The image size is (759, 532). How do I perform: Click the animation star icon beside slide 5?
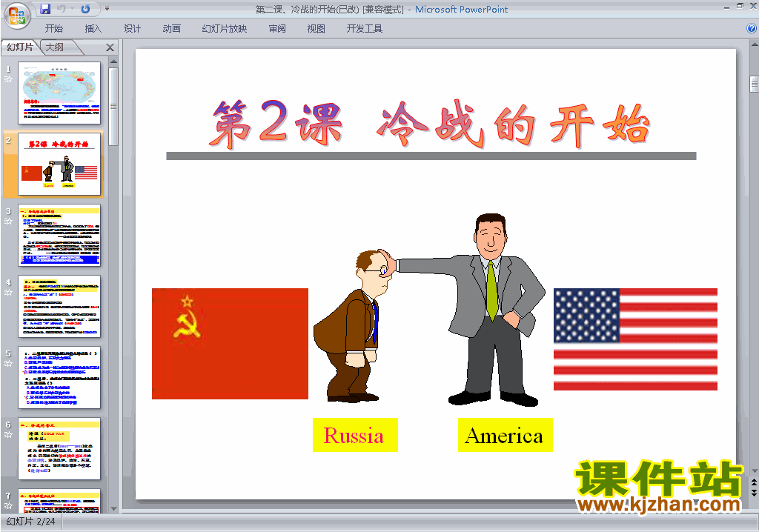pyautogui.click(x=8, y=364)
